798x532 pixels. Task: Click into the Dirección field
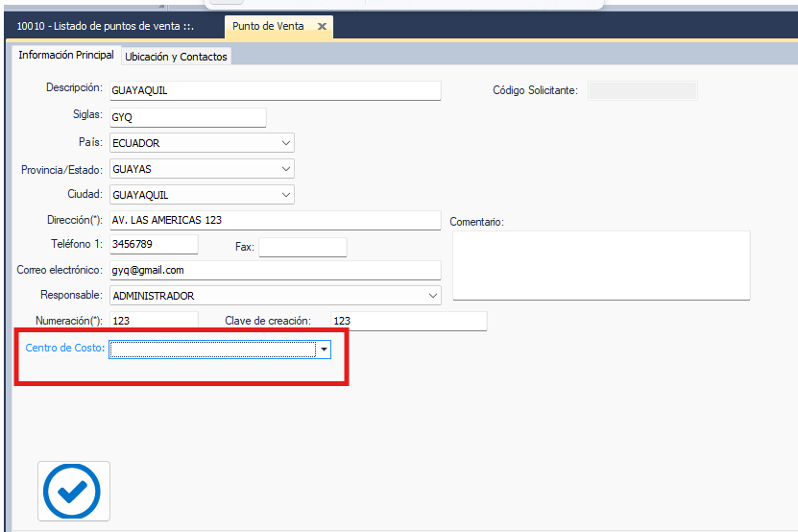pos(275,220)
